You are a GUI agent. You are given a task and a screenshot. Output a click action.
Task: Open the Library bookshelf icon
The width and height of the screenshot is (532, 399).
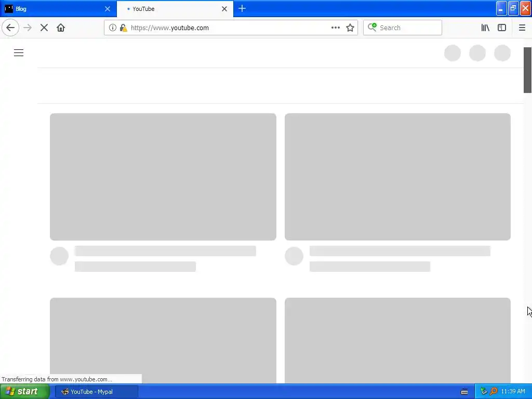(x=486, y=28)
